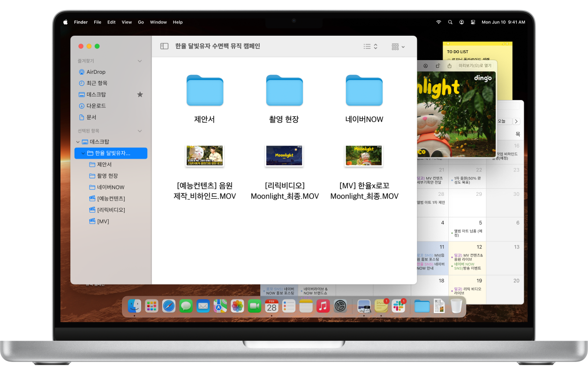The height and width of the screenshot is (369, 588).
Task: Collapse the 한울 달빛유자 folder arrow
Action: (x=83, y=153)
